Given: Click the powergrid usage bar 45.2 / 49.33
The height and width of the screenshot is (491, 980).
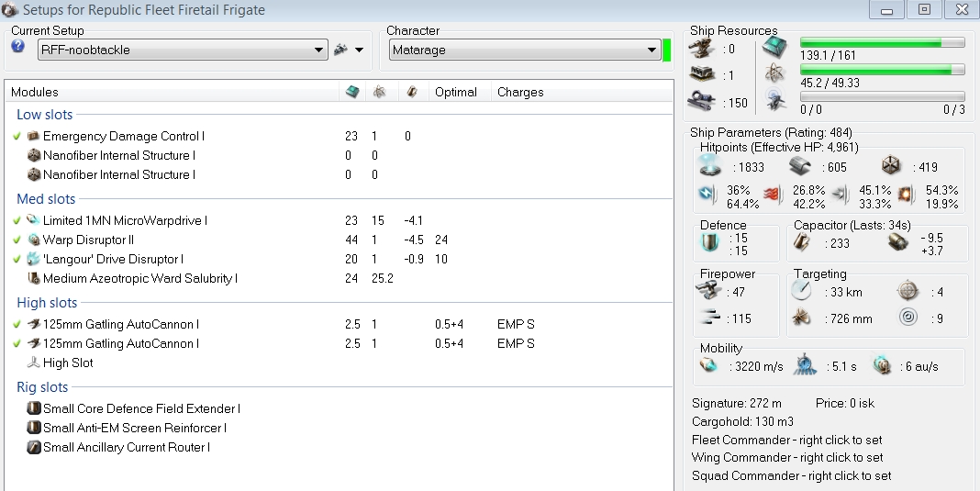Looking at the screenshot, I should click(x=883, y=70).
